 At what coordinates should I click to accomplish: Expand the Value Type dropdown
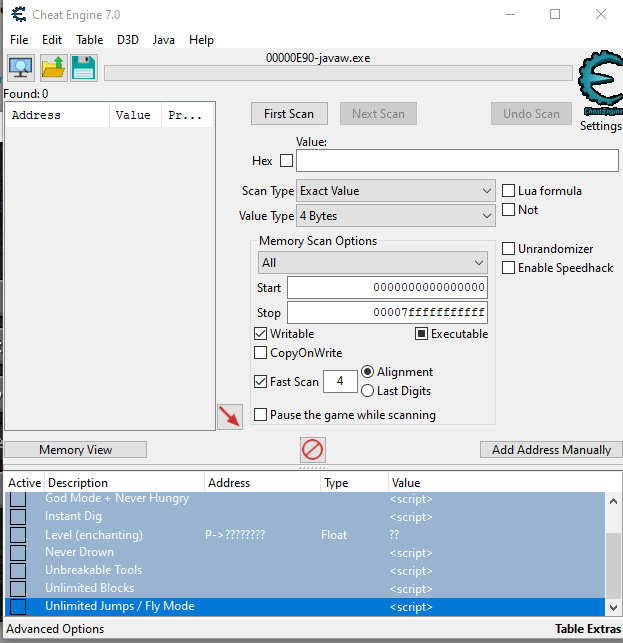(x=396, y=216)
